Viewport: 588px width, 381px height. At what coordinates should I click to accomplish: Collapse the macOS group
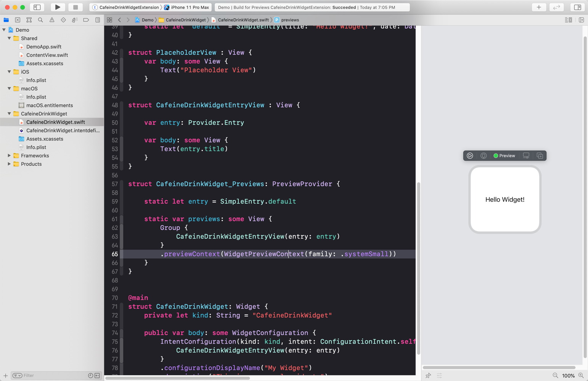[x=9, y=88]
